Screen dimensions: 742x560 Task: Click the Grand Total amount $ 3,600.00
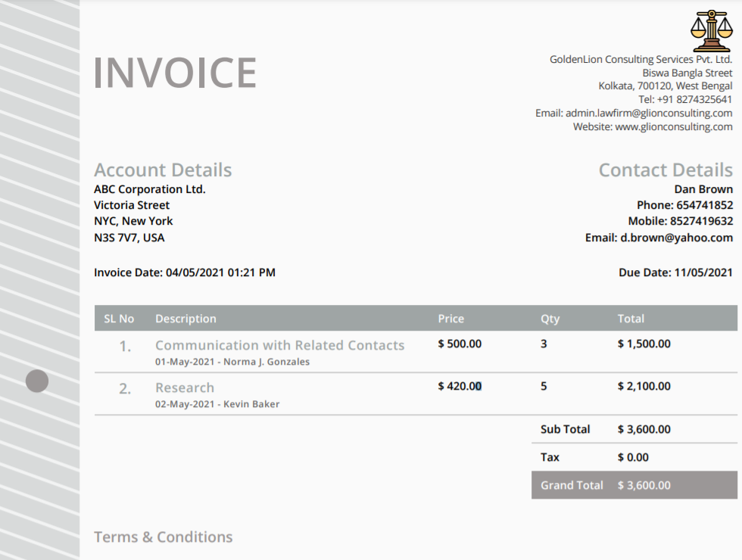click(x=644, y=485)
